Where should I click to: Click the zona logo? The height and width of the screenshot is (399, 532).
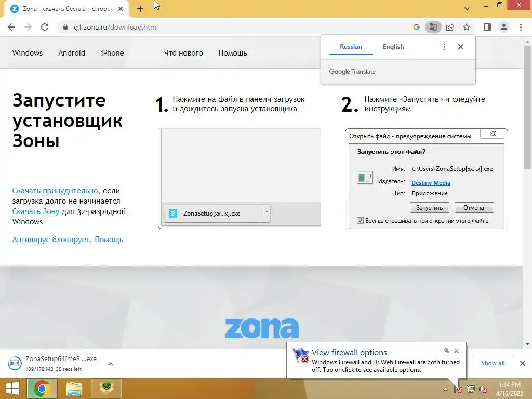(262, 328)
